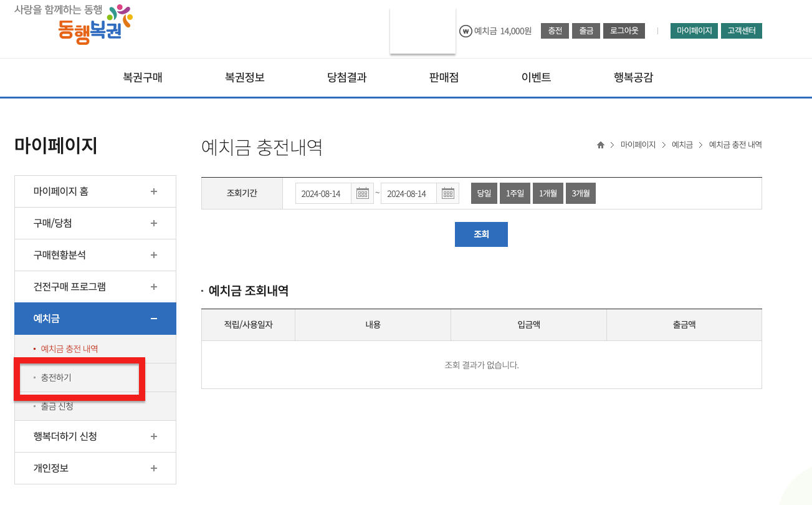
Task: Click the 적립/사용일자 column header
Action: [249, 325]
